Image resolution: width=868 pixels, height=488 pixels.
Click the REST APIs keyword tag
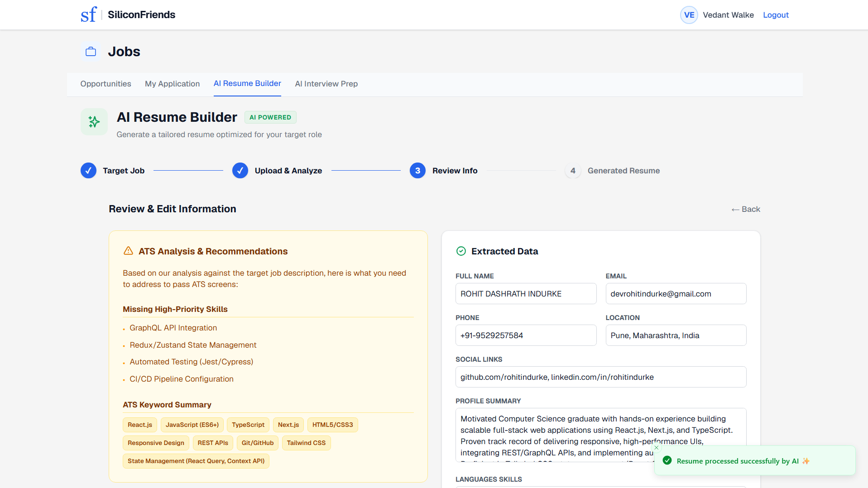tap(213, 443)
